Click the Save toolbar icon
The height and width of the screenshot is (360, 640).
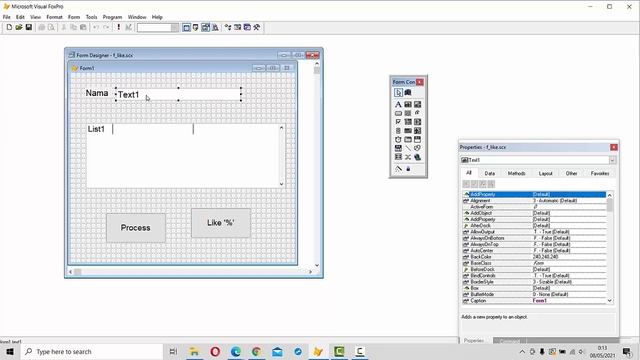pos(29,27)
